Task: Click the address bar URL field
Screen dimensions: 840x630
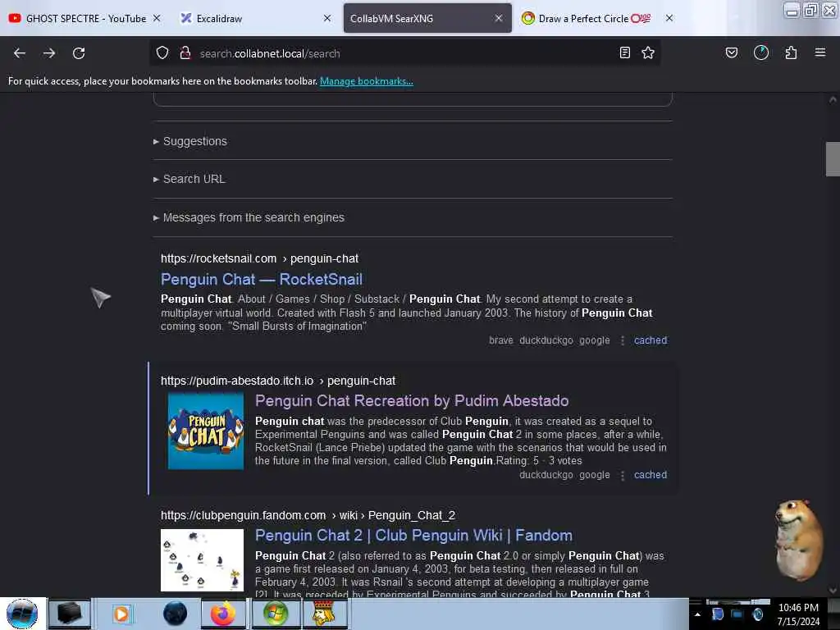Action: [404, 53]
